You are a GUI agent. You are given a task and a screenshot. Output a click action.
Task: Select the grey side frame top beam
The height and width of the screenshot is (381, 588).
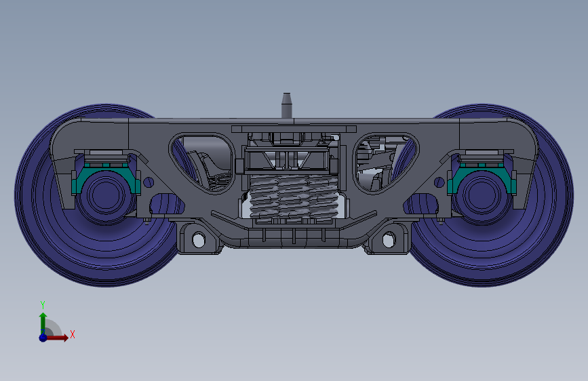(294, 122)
